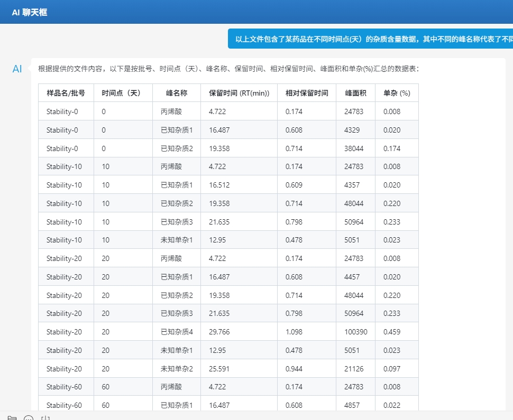Click the '时间点（天）' column header
This screenshot has height=420, width=513.
click(x=123, y=93)
